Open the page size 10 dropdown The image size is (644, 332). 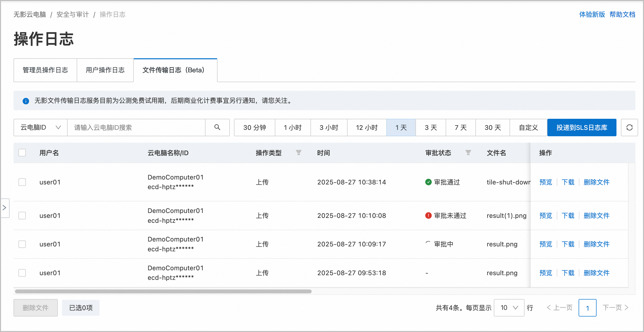pos(509,308)
